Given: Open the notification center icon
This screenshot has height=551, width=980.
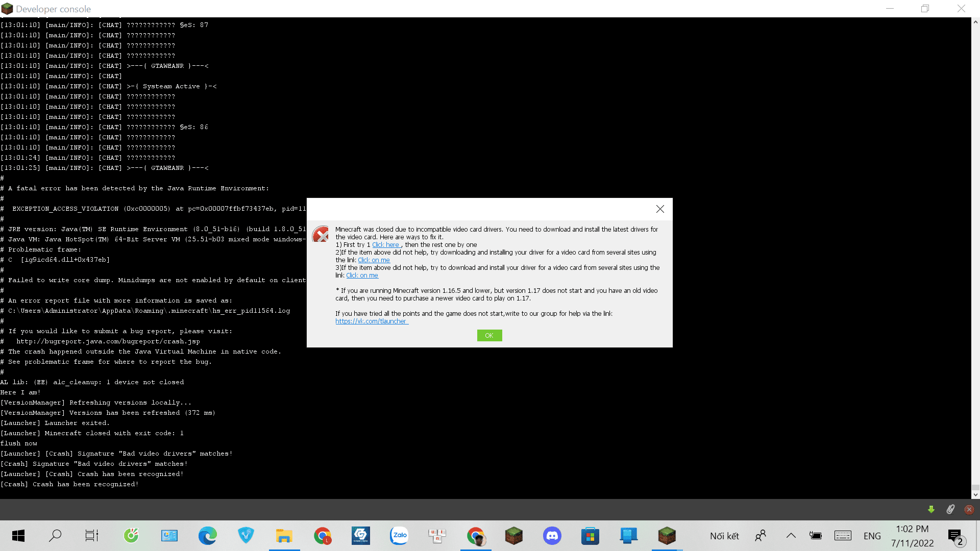Looking at the screenshot, I should 954,536.
